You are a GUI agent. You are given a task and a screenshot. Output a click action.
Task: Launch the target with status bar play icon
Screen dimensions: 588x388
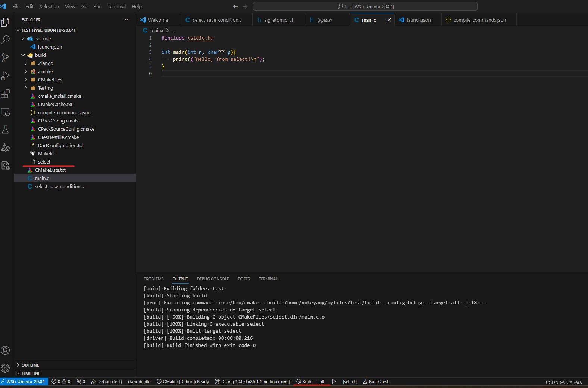[x=334, y=382]
